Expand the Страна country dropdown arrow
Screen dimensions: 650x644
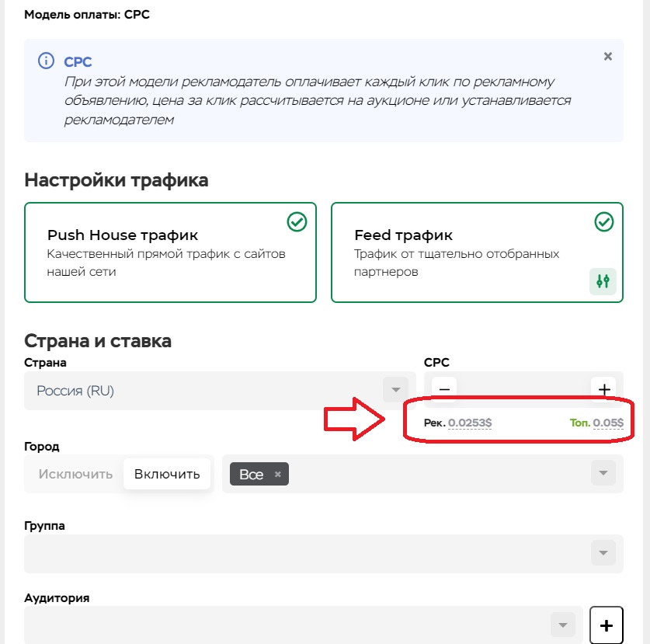tap(395, 390)
